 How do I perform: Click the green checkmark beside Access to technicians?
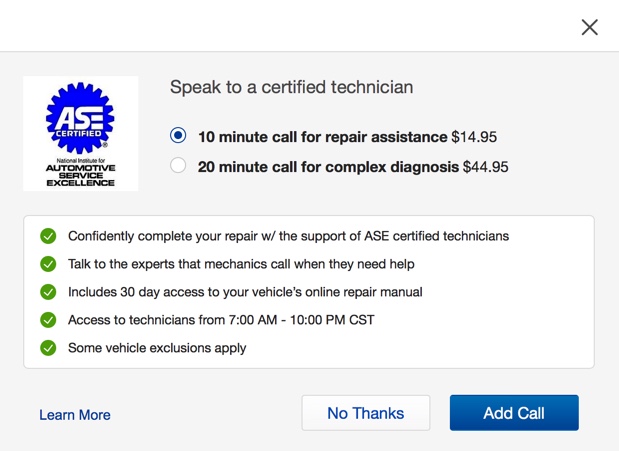48,320
